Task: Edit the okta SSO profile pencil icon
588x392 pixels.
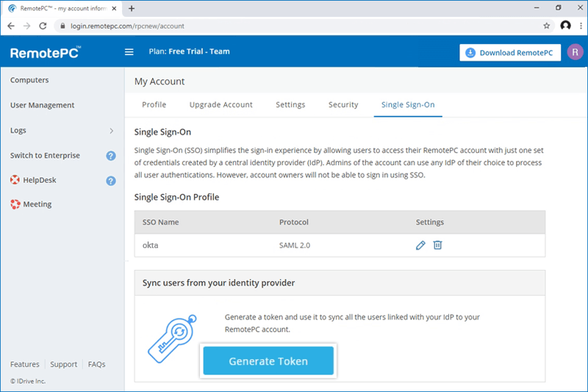Action: pyautogui.click(x=420, y=245)
